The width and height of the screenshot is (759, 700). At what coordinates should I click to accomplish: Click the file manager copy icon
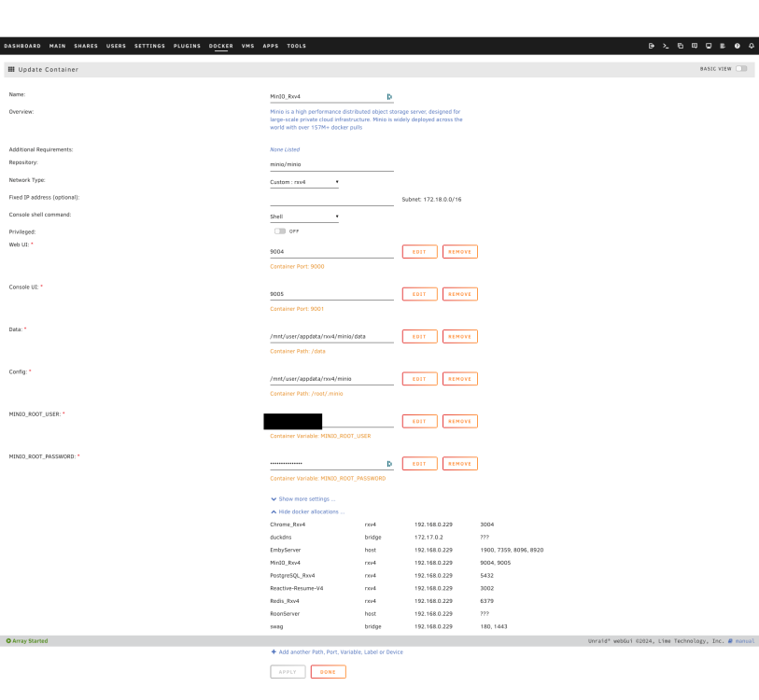pyautogui.click(x=680, y=46)
